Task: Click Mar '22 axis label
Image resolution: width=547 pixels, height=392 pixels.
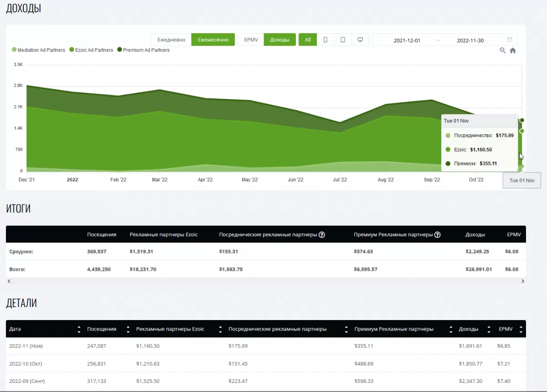Action: (160, 180)
